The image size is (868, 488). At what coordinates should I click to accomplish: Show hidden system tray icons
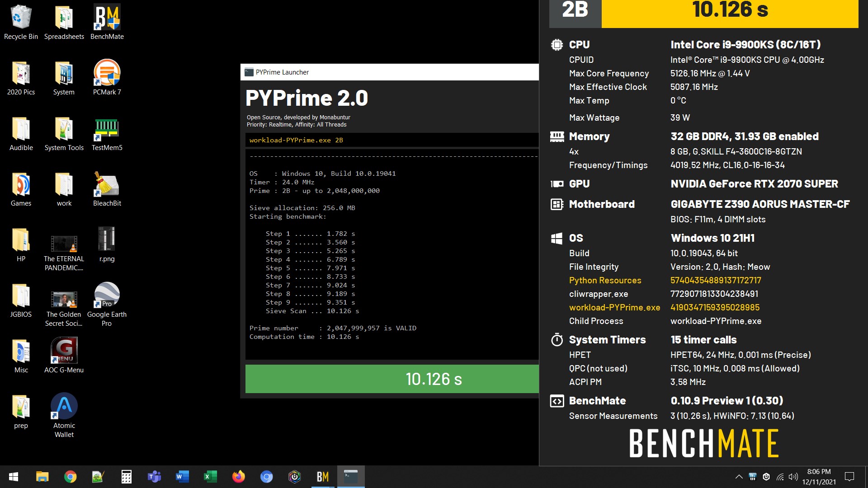pyautogui.click(x=739, y=477)
